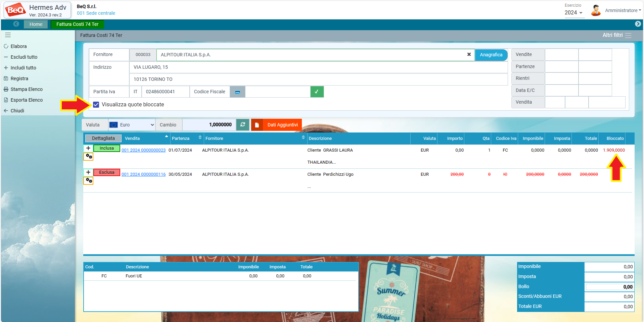Click the 10126 TORINO TO field

pyautogui.click(x=318, y=79)
